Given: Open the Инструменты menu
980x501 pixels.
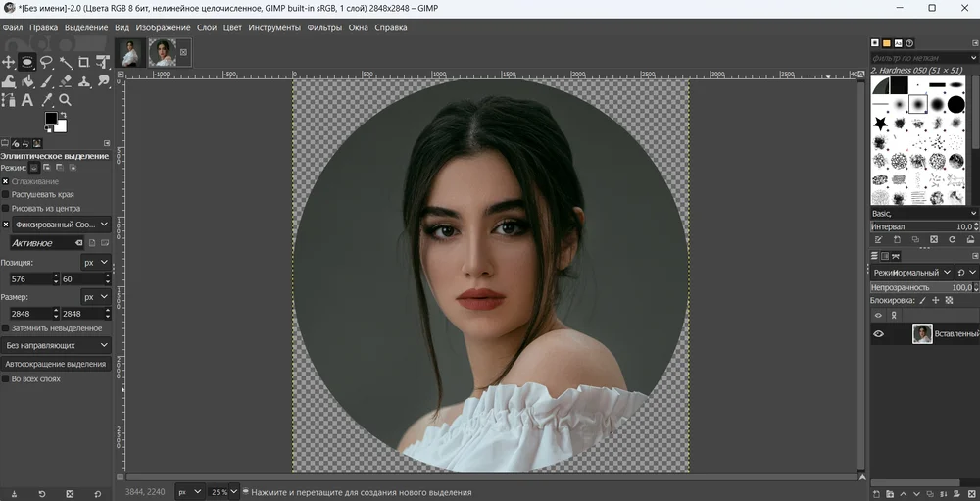Looking at the screenshot, I should click(274, 27).
